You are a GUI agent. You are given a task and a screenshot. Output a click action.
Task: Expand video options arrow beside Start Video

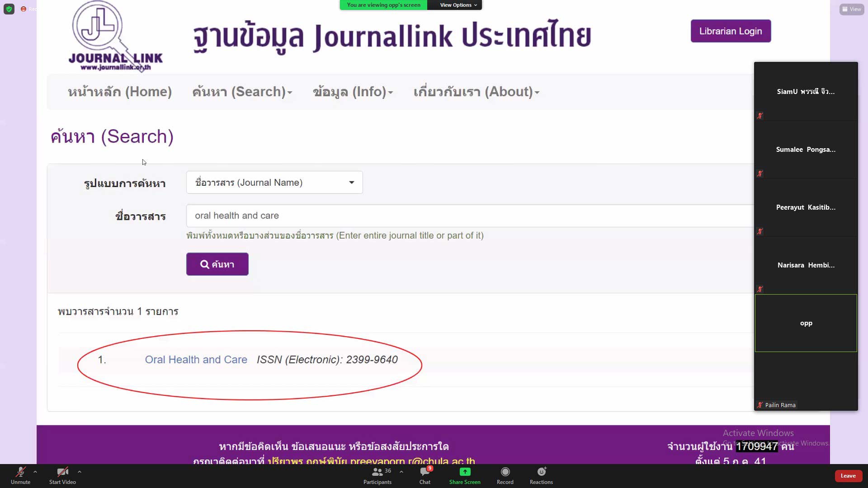tap(80, 472)
